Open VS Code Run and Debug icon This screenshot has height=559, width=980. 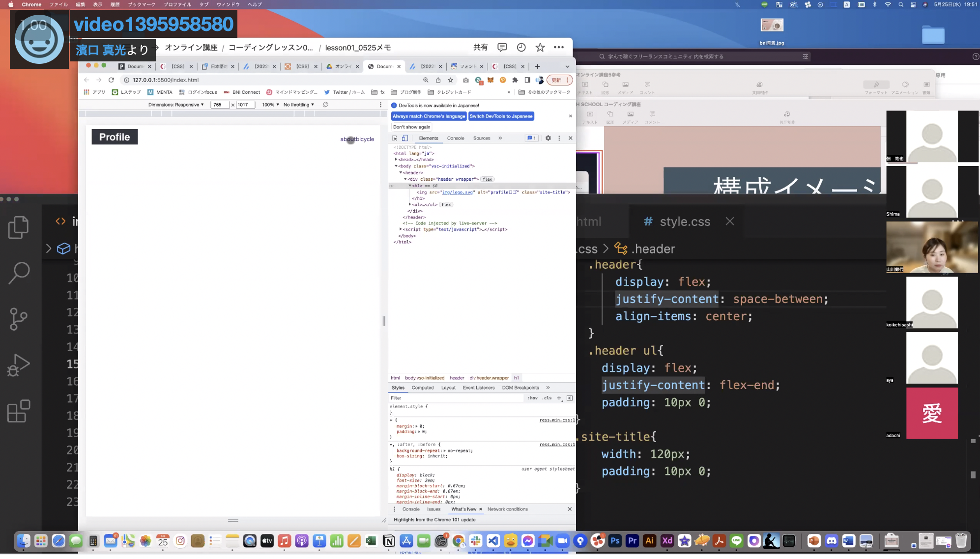point(19,365)
